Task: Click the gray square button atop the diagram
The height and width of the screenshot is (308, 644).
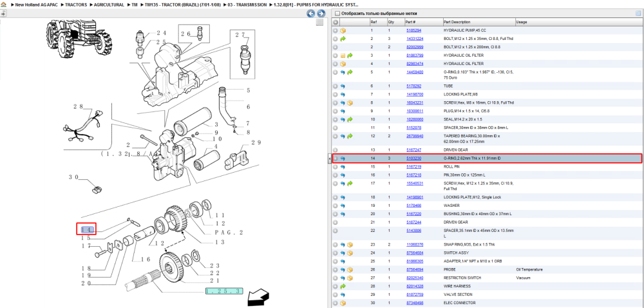Action: click(x=319, y=23)
